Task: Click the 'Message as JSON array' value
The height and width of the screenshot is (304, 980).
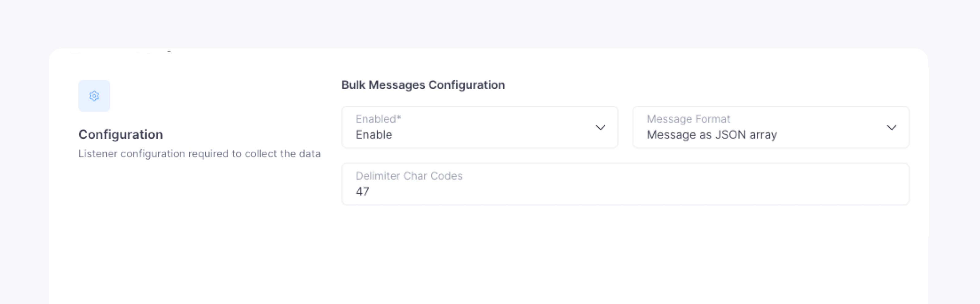Action: [712, 135]
